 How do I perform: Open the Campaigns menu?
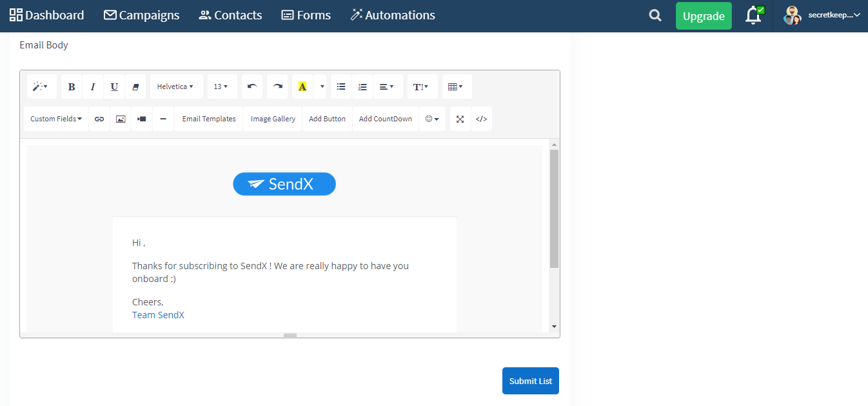142,15
